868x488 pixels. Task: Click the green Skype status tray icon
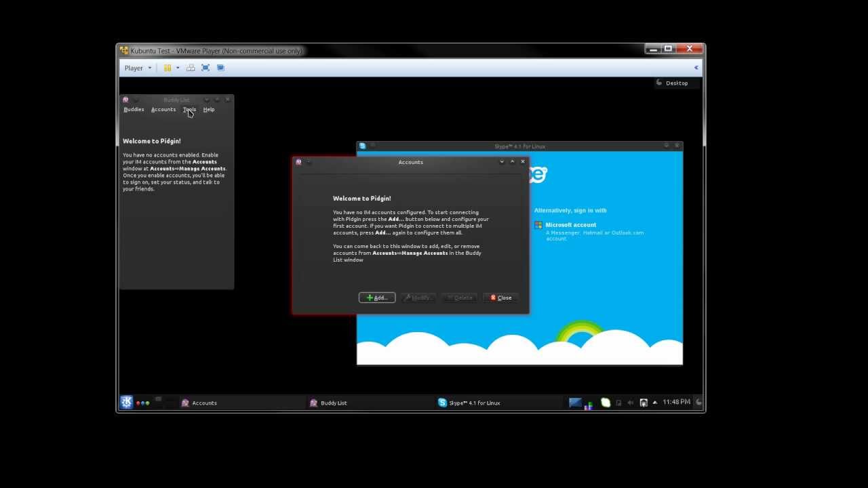[x=606, y=403]
